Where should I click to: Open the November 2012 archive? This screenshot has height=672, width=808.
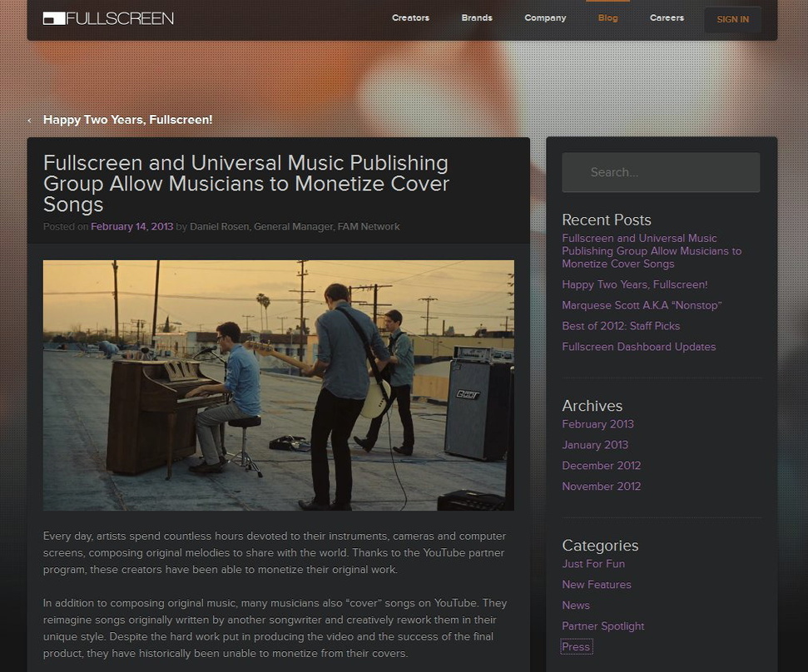(601, 487)
